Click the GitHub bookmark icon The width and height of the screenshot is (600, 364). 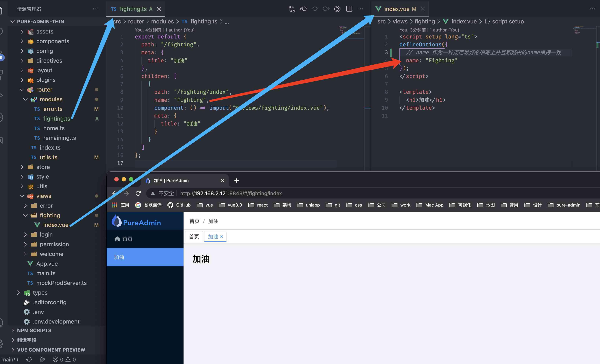coord(170,205)
